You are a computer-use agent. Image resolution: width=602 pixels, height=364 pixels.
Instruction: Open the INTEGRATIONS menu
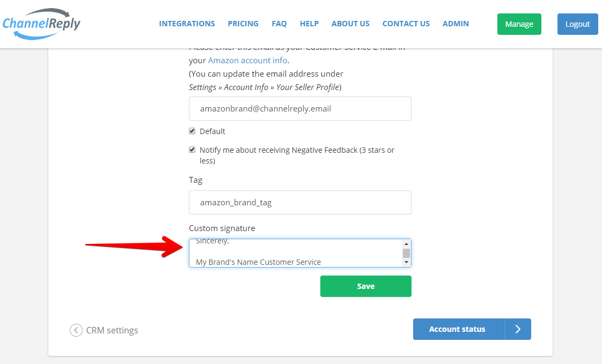(x=187, y=24)
